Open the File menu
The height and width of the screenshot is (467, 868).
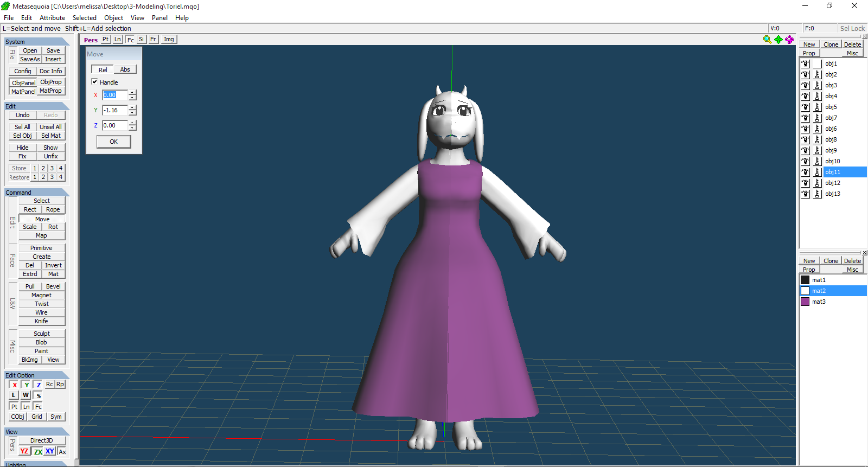coord(9,18)
